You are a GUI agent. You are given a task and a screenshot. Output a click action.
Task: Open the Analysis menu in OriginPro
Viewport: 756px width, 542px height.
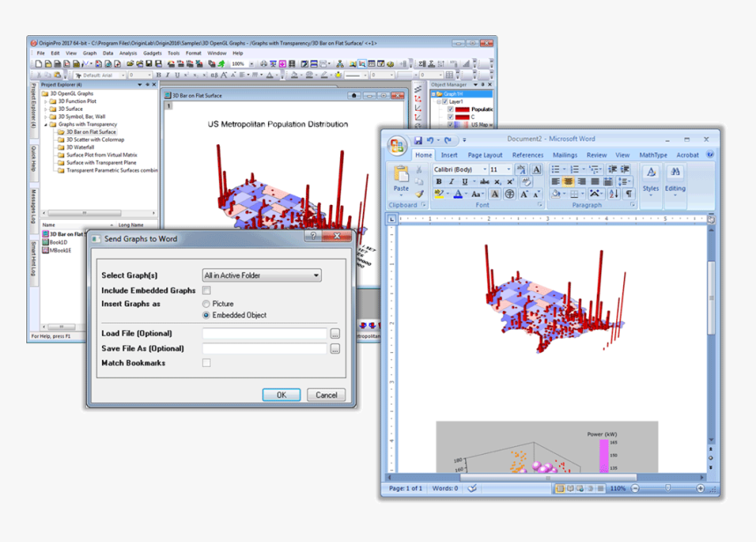pyautogui.click(x=128, y=53)
